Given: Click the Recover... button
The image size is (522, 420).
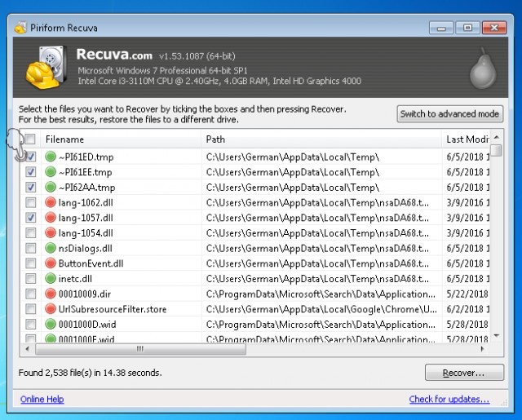Looking at the screenshot, I should [464, 373].
